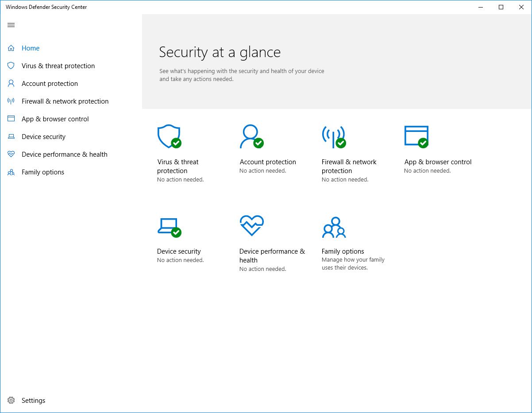Maximize the Security Center window
The height and width of the screenshot is (413, 532).
(x=501, y=7)
